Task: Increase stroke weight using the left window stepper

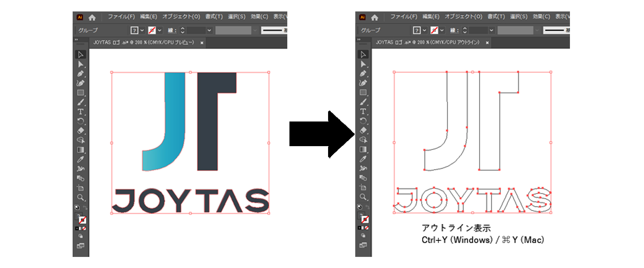Action: coord(182,29)
